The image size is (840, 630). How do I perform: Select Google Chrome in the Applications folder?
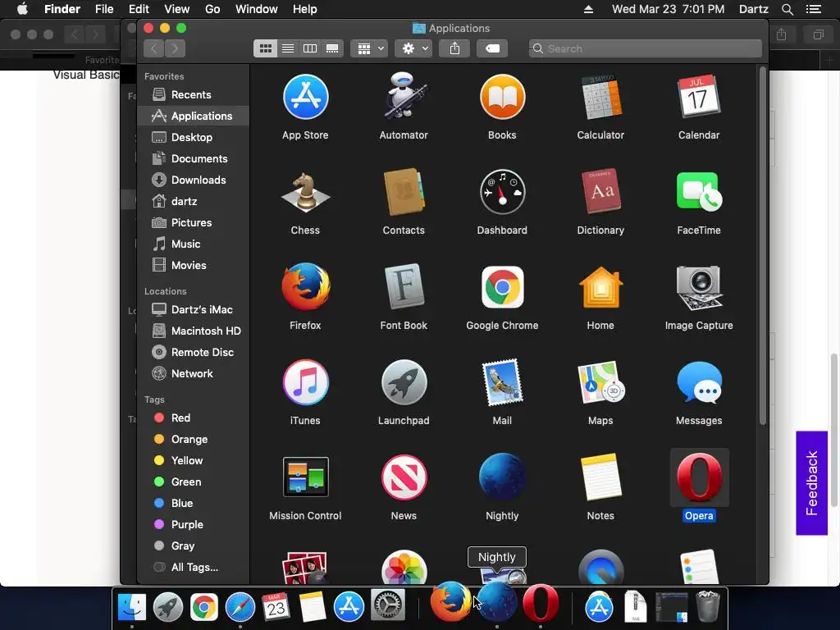[502, 287]
